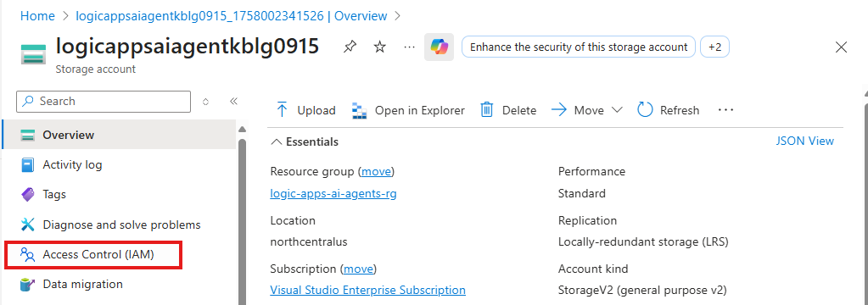Open the Move dropdown arrow
This screenshot has width=868, height=305.
point(617,110)
